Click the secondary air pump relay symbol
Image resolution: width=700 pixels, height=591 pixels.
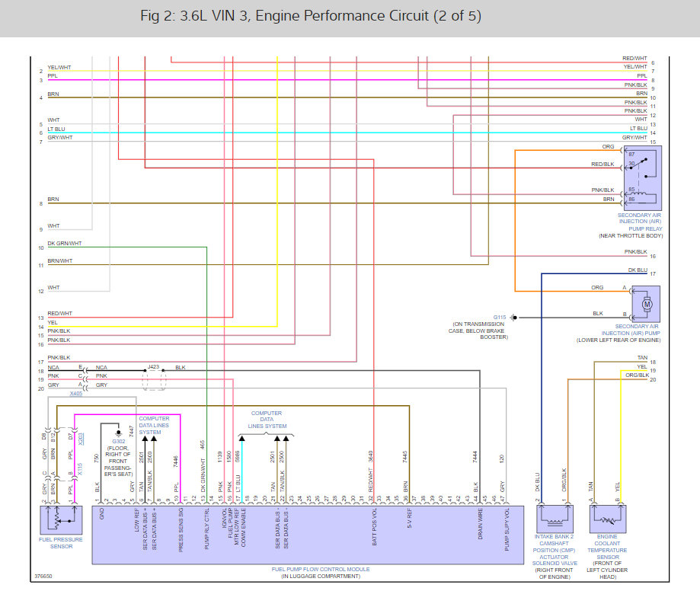(643, 178)
